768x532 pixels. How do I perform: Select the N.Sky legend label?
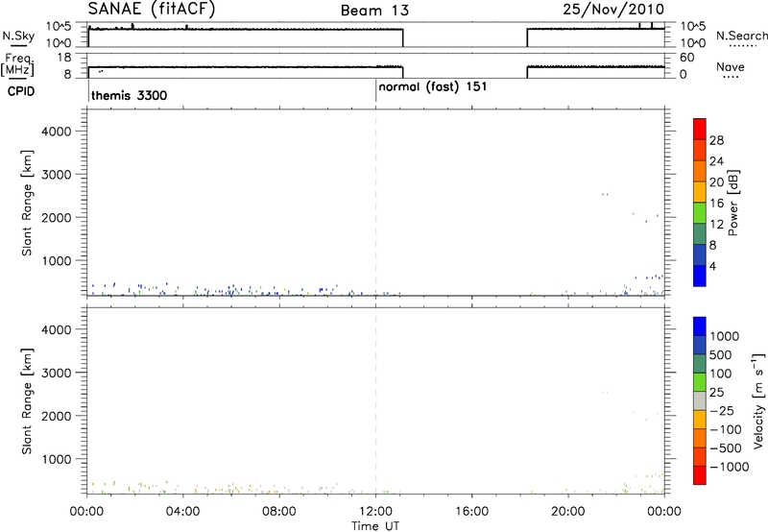[18, 36]
